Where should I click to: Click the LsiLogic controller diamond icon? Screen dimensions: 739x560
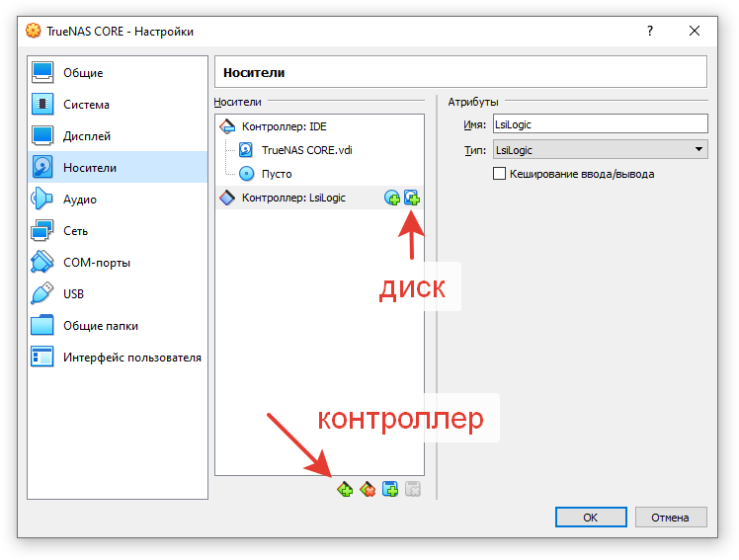[227, 198]
